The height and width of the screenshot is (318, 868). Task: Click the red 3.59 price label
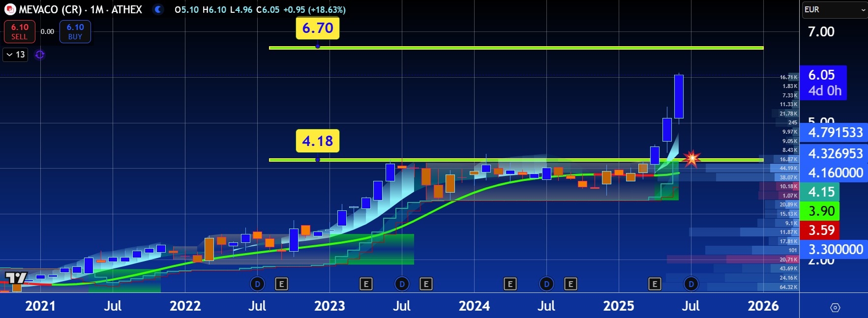click(820, 230)
